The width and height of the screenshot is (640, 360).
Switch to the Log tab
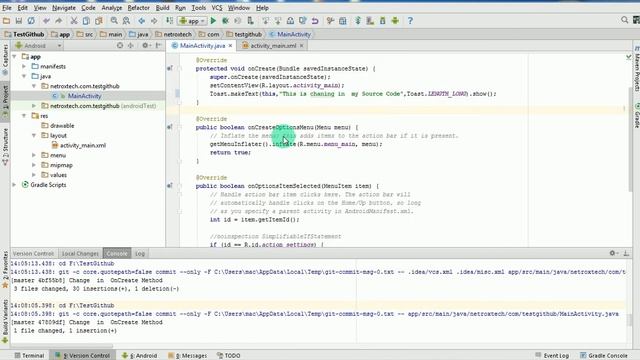coord(140,253)
